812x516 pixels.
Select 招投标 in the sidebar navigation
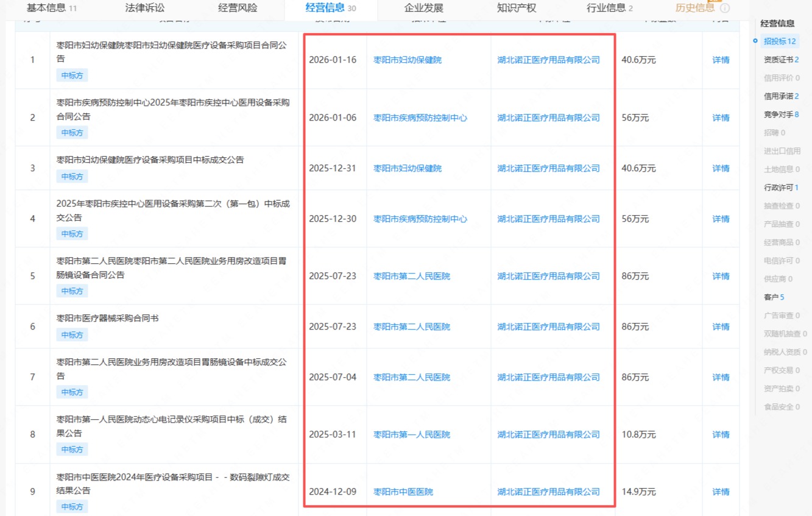click(x=779, y=41)
